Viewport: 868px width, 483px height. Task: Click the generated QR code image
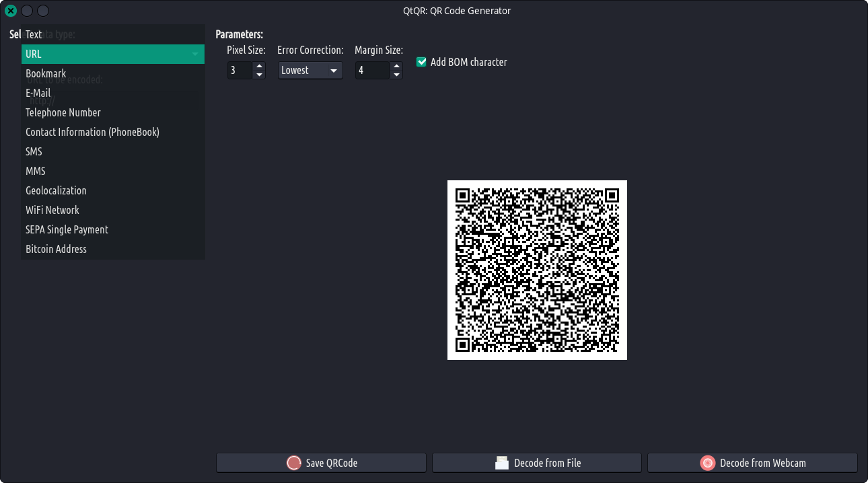point(537,270)
